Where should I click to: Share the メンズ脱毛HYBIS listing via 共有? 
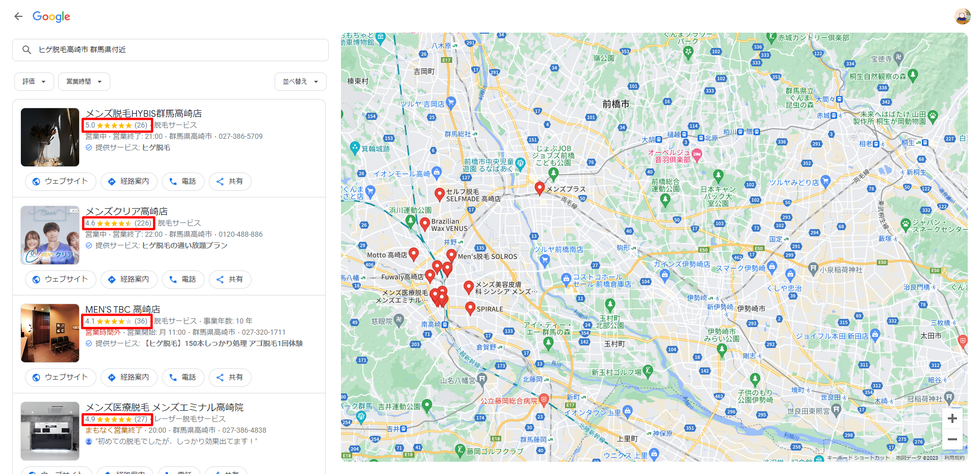click(x=230, y=181)
